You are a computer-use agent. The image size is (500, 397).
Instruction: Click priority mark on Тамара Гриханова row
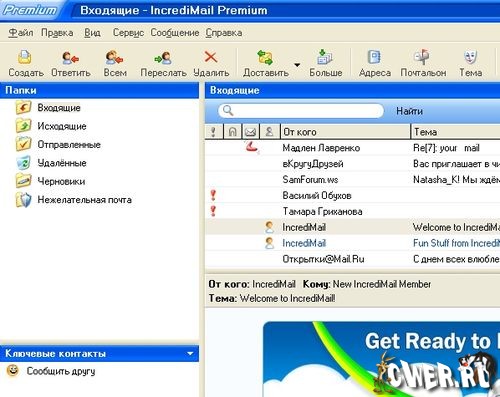click(x=214, y=211)
